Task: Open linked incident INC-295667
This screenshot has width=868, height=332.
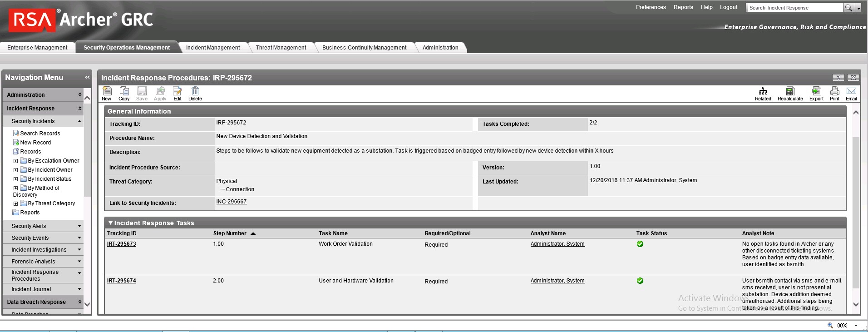Action: pyautogui.click(x=232, y=202)
